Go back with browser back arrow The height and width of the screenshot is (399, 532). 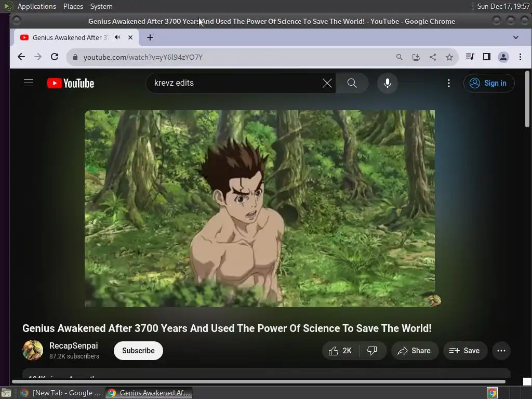pos(21,57)
